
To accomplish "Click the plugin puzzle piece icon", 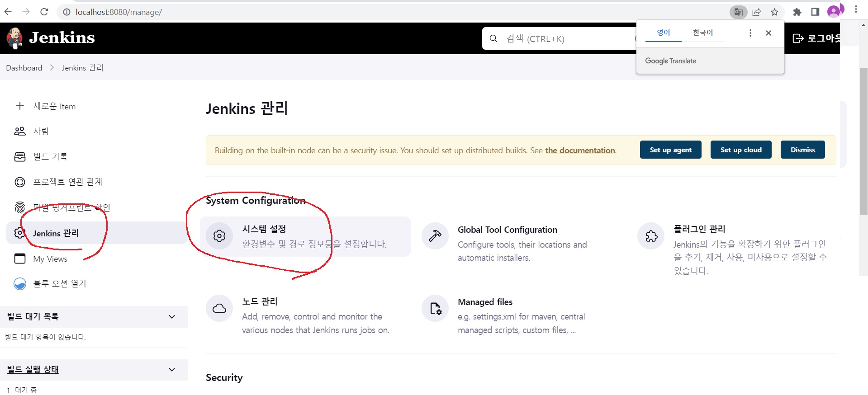I will pos(651,235).
